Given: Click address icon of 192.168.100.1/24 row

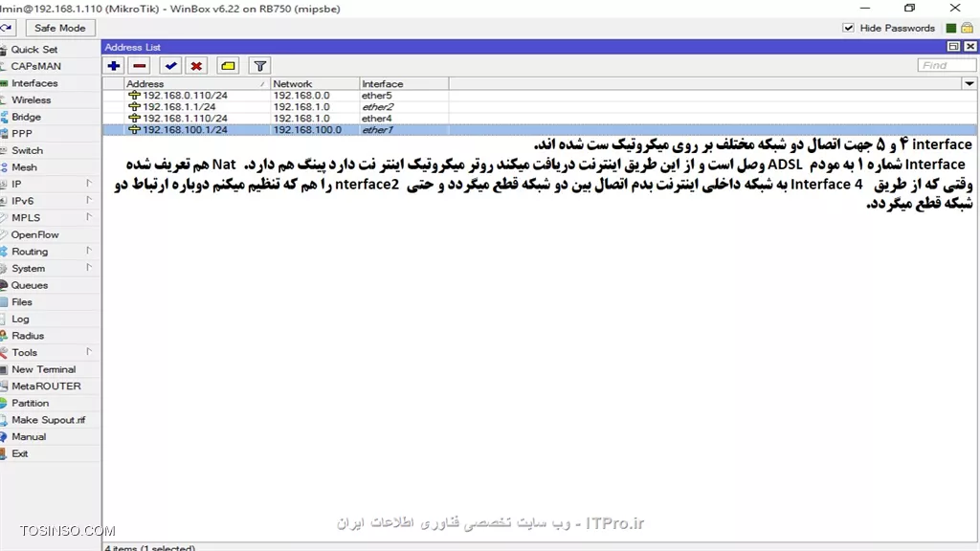Looking at the screenshot, I should [x=134, y=130].
